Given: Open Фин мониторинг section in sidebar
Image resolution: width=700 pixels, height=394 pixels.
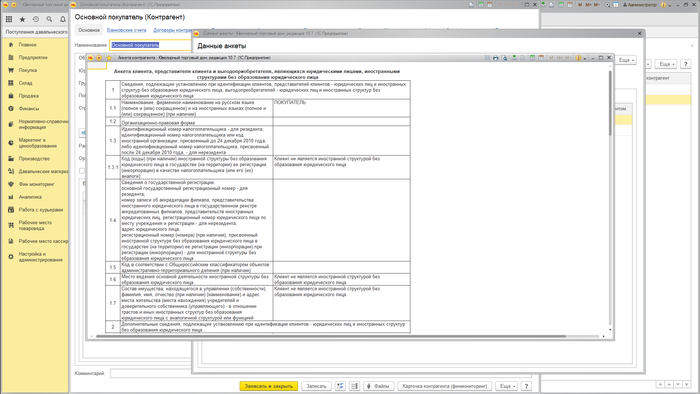Looking at the screenshot, I should tap(36, 184).
